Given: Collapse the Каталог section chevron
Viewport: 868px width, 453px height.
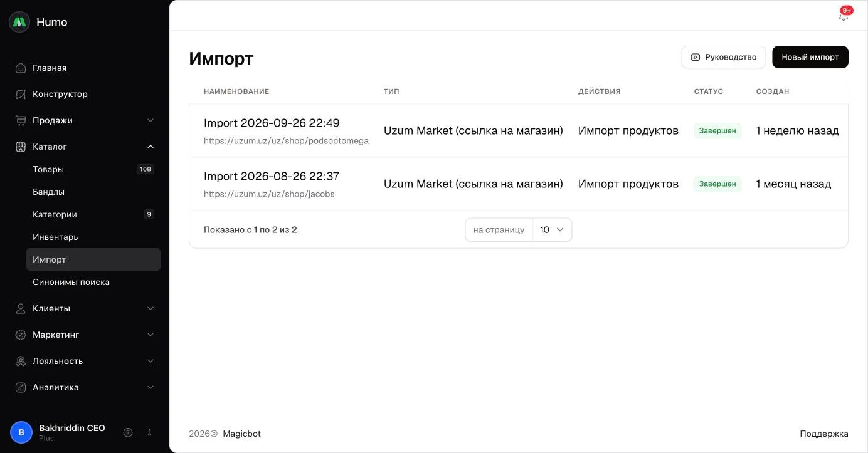Looking at the screenshot, I should click(151, 147).
